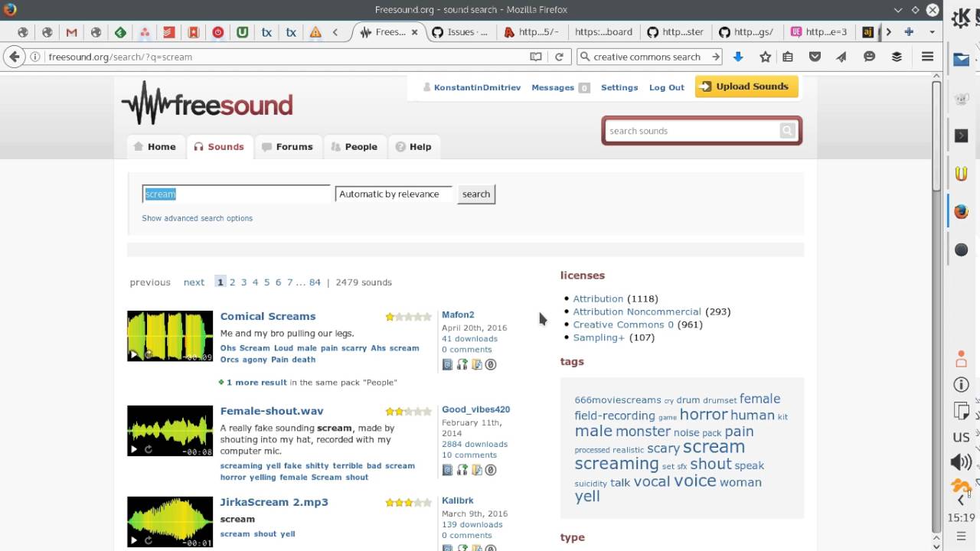Switch to the 'https:...board' tab

click(x=603, y=32)
